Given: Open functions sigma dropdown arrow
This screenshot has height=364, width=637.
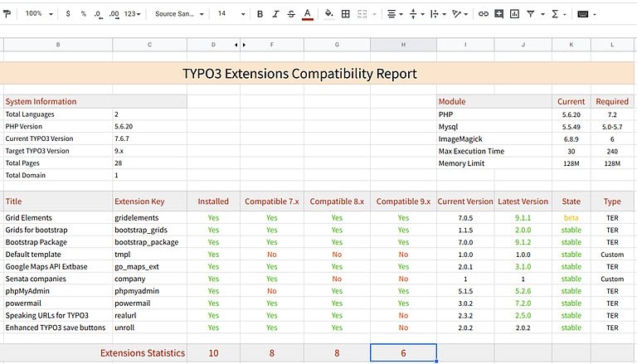Looking at the screenshot, I should click(x=565, y=14).
